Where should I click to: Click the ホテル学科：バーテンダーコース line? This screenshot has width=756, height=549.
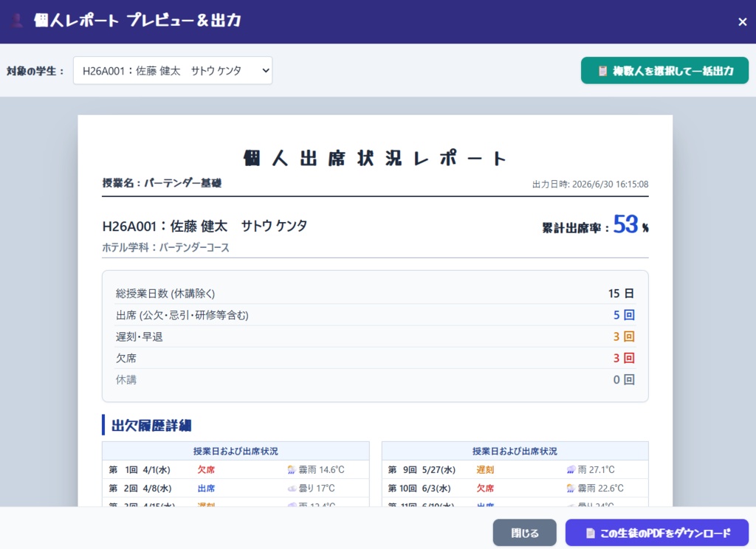[x=165, y=248]
